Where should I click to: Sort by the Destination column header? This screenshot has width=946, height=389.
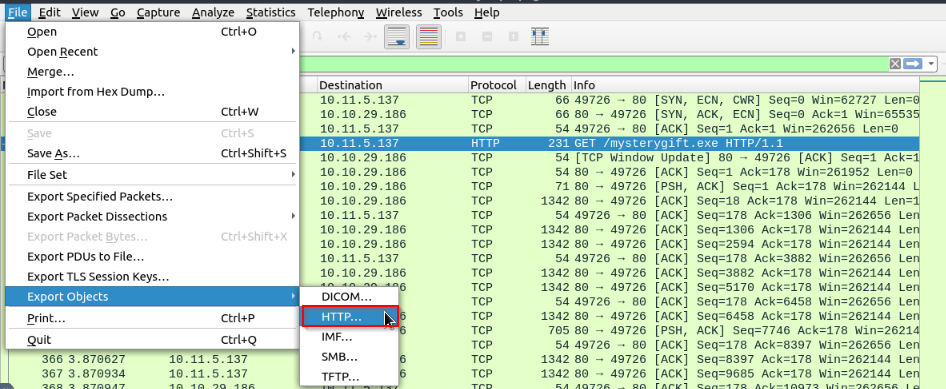393,85
